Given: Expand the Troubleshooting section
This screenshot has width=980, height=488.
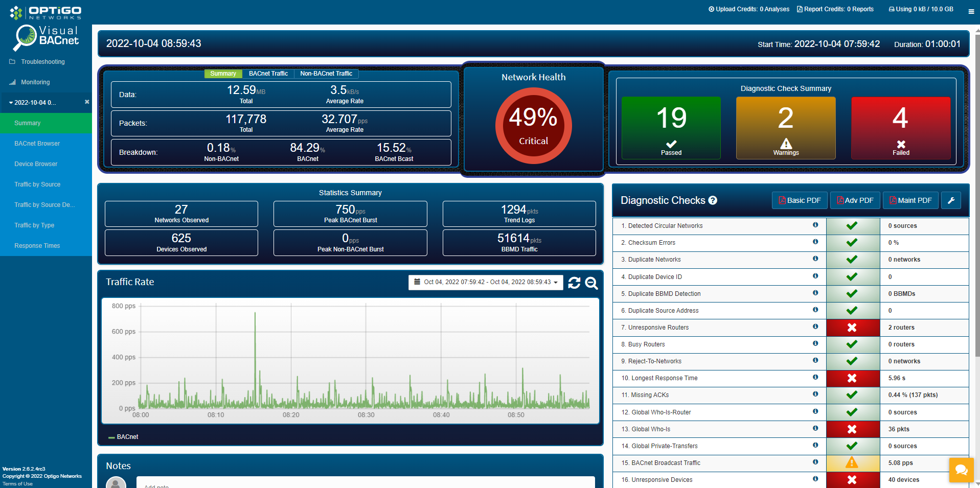Looking at the screenshot, I should (x=42, y=62).
